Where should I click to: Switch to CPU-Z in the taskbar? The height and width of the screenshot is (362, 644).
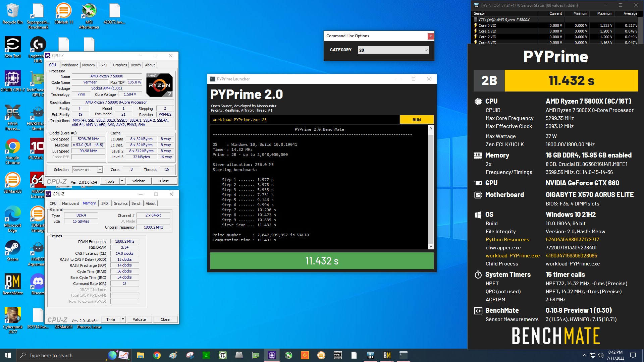click(x=272, y=355)
